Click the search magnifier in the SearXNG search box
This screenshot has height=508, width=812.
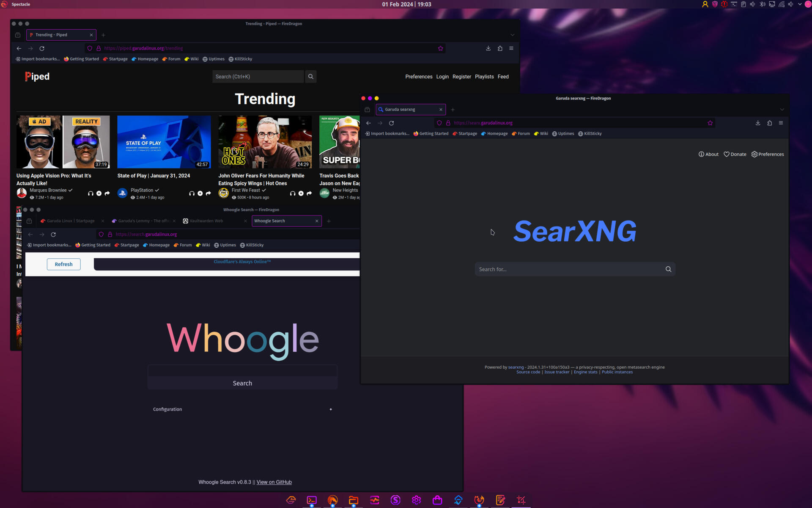pyautogui.click(x=668, y=269)
